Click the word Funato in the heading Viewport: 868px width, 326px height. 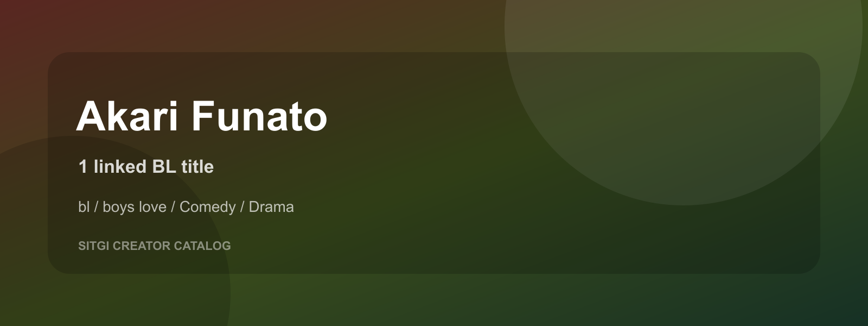259,116
